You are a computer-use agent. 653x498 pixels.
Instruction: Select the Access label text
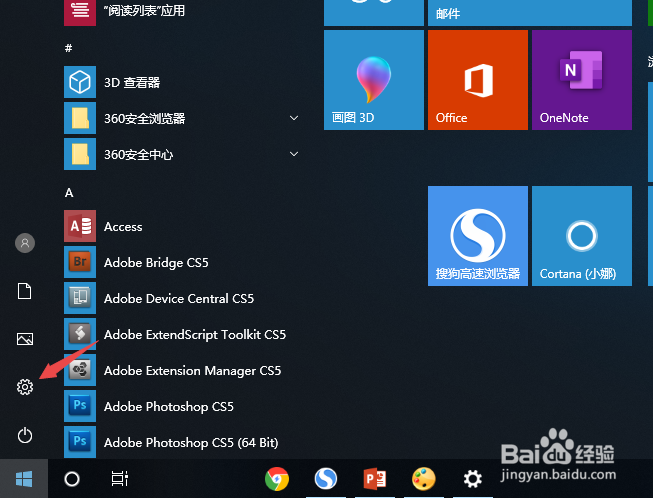tap(123, 227)
